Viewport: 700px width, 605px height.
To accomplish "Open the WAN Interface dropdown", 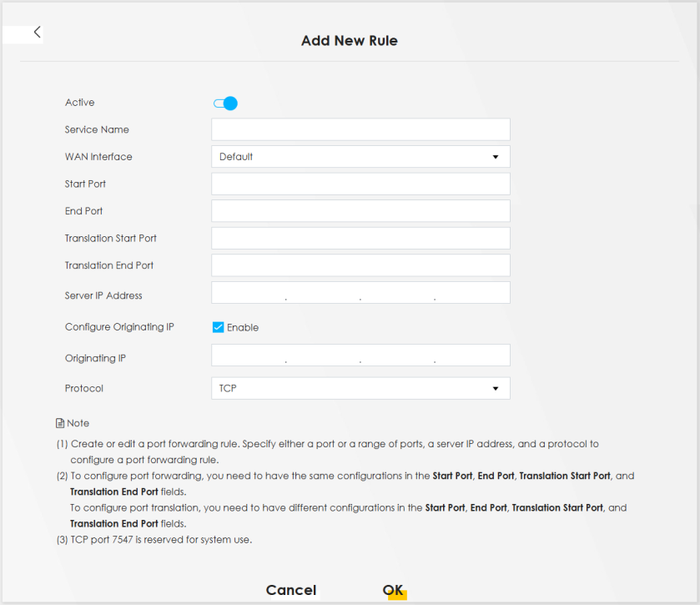I will [360, 157].
